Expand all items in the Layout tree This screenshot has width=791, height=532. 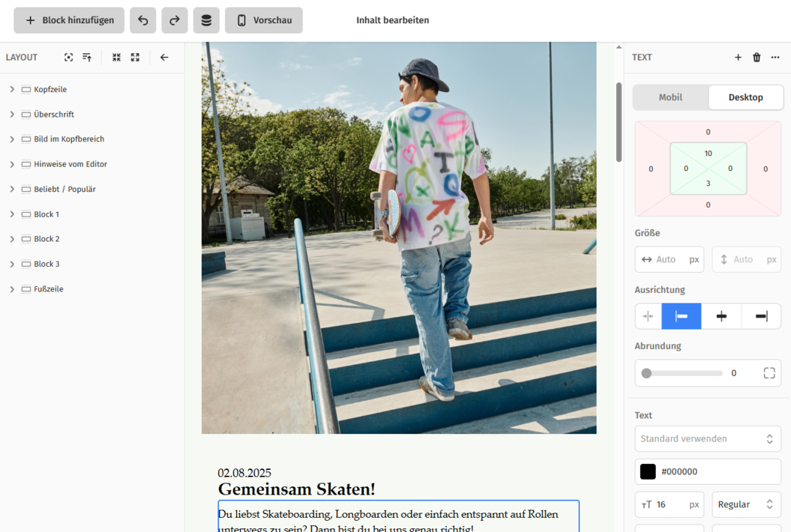[135, 57]
